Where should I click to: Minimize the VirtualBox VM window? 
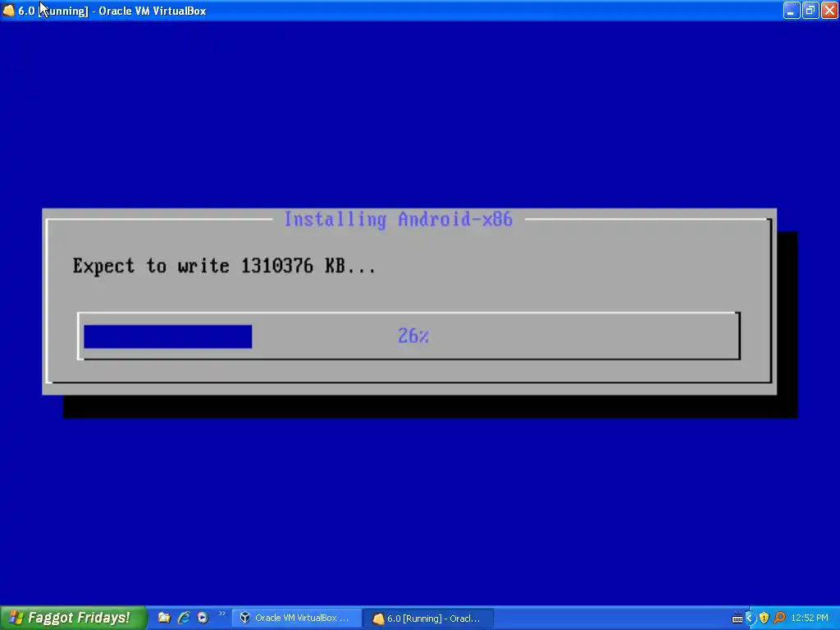792,10
